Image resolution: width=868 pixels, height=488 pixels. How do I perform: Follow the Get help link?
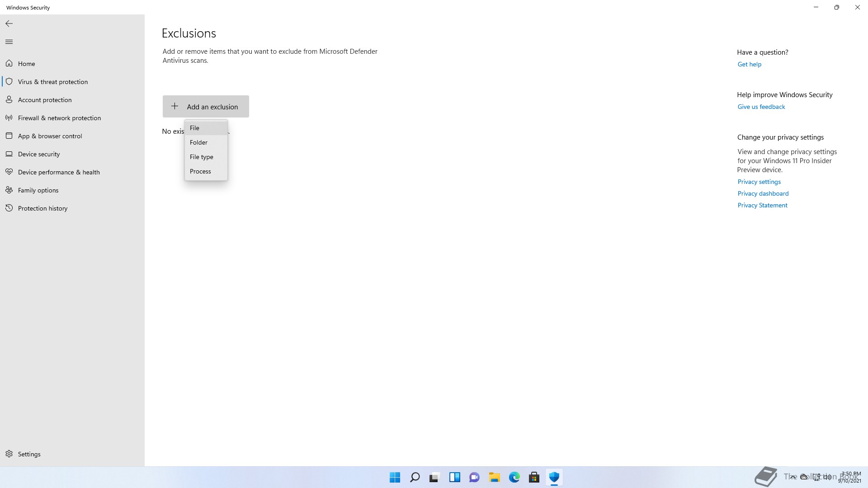749,64
